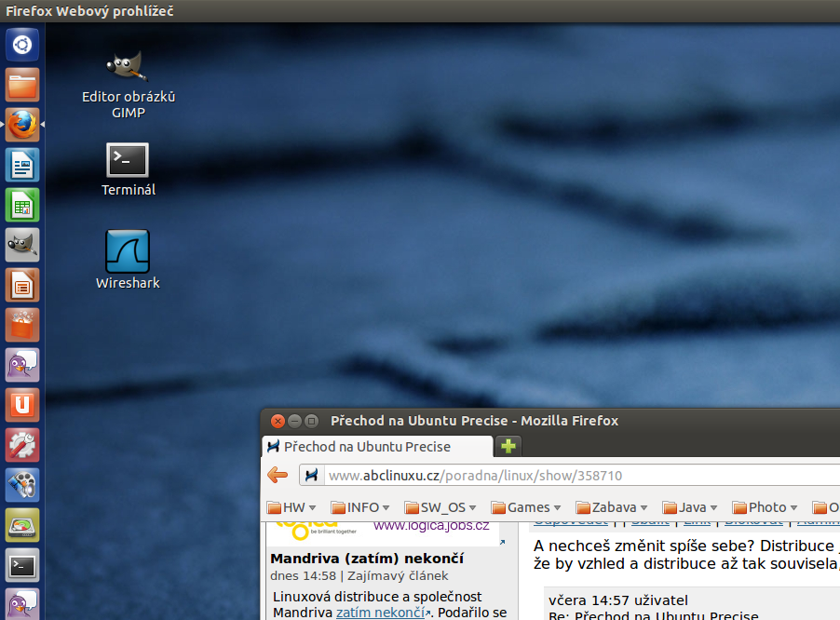Minimize the Firefox window
The image size is (840, 620).
pos(294,422)
